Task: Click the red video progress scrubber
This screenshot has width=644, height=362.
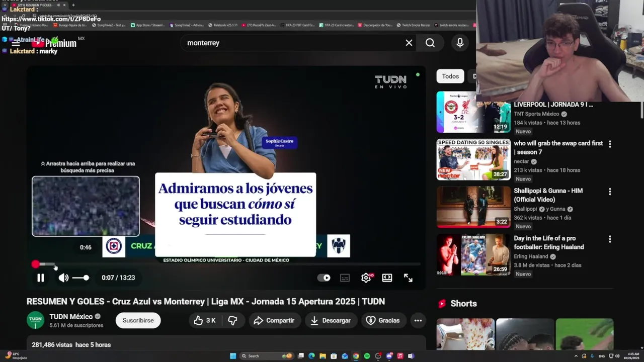Action: [35, 264]
